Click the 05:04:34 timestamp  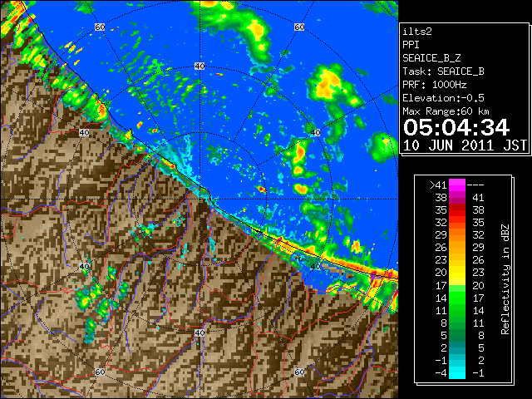456,127
